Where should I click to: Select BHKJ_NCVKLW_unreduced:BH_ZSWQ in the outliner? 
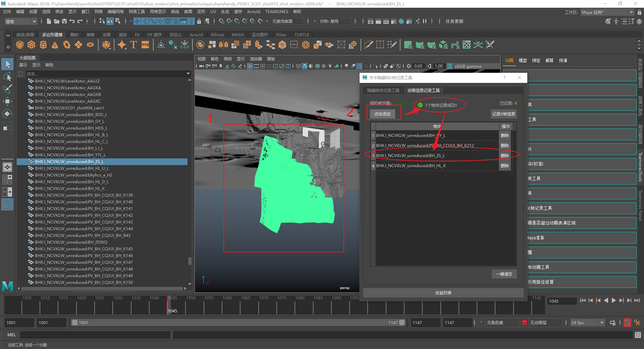pos(71,242)
